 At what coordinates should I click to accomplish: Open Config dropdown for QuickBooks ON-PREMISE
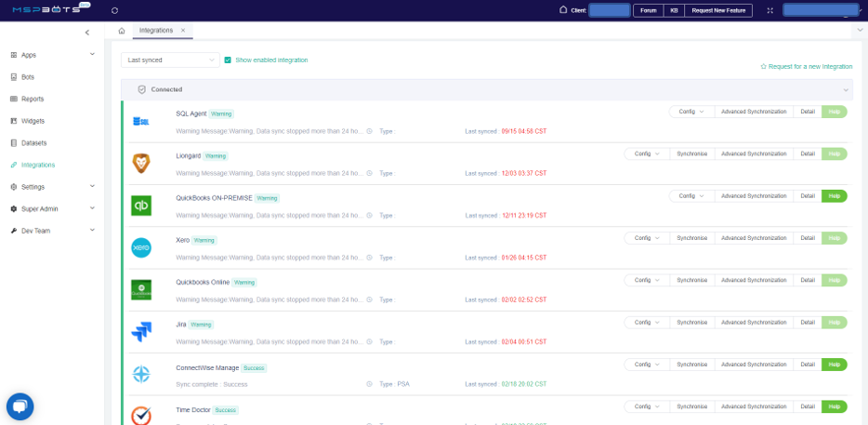[691, 195]
